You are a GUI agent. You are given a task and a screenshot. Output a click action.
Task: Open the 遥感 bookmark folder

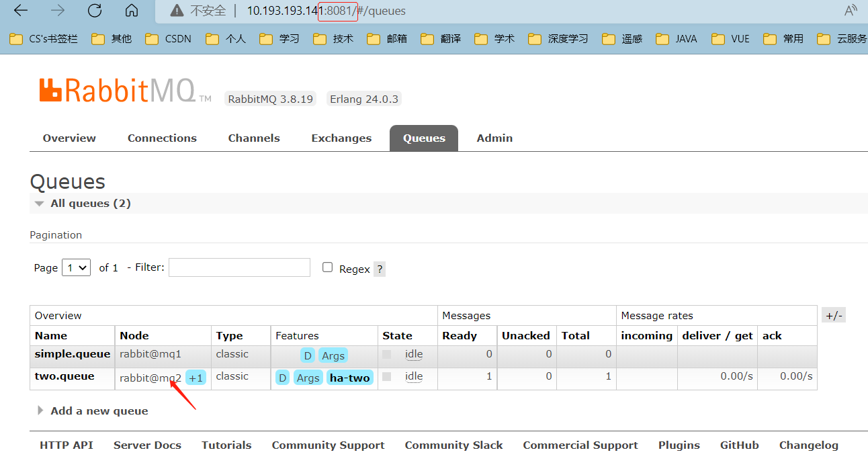coord(622,39)
